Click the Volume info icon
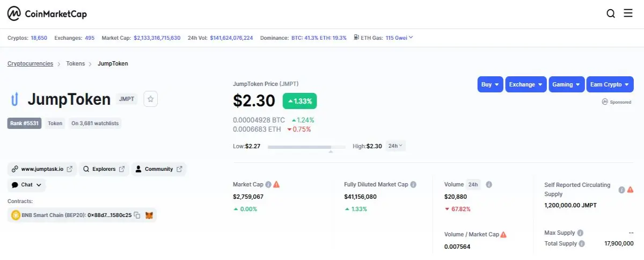 [x=489, y=184]
